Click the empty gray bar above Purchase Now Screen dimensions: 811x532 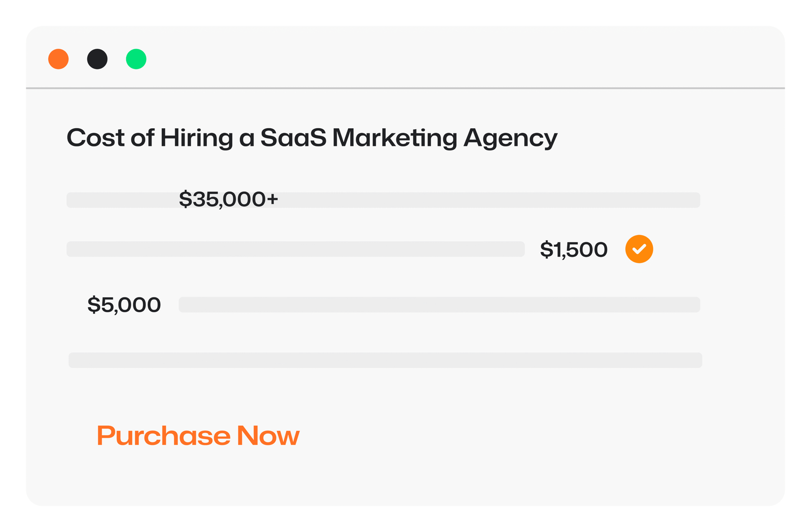tap(385, 360)
